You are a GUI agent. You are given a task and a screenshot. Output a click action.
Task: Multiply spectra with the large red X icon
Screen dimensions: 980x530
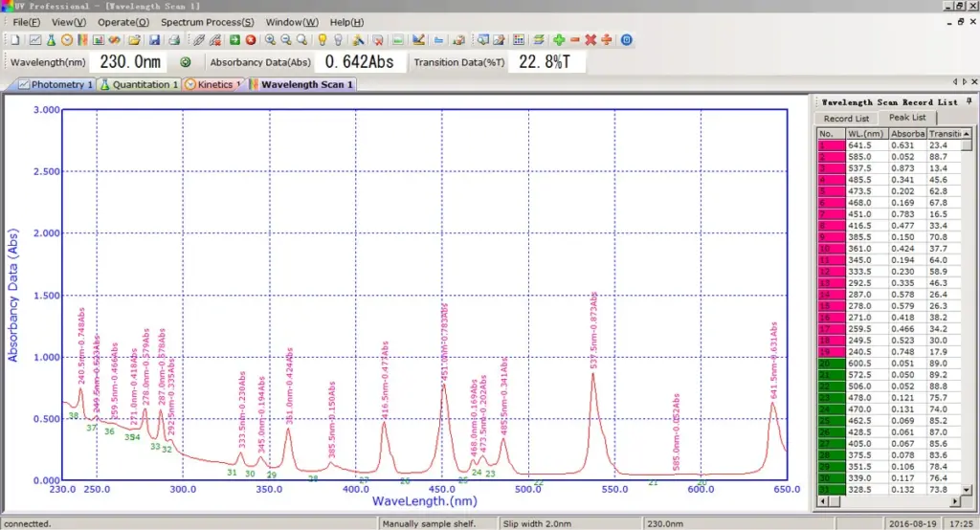tap(590, 40)
